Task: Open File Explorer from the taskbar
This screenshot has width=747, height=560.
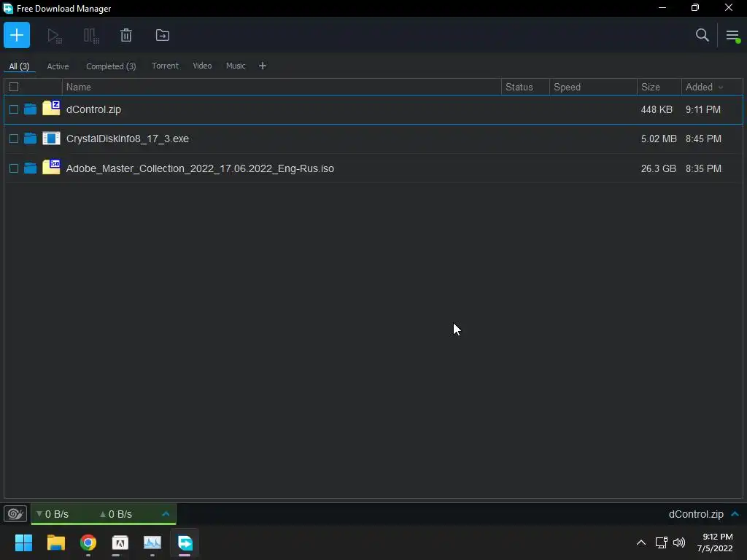Action: (55, 542)
